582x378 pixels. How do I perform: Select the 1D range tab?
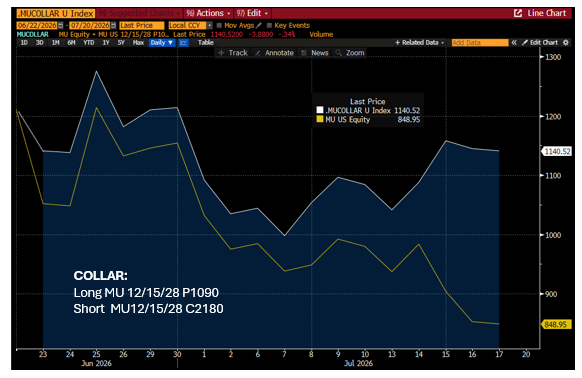(x=24, y=42)
